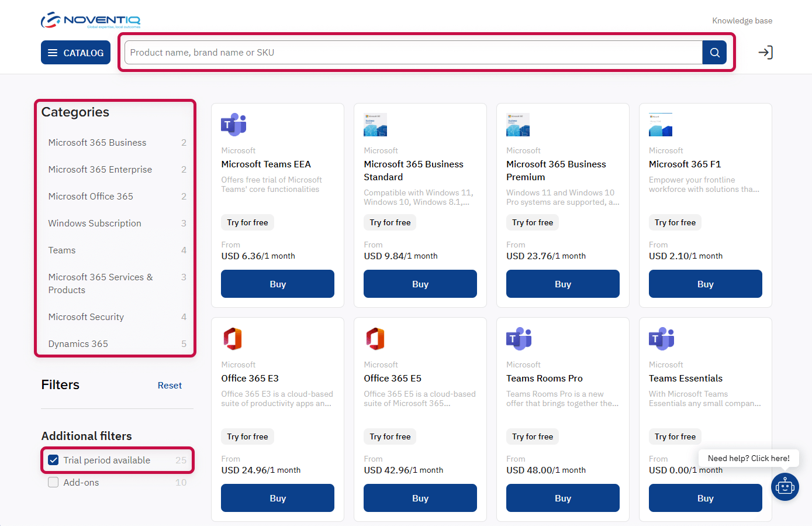The image size is (812, 526).
Task: Click the Microsoft 365 F1 product icon
Action: [x=661, y=124]
